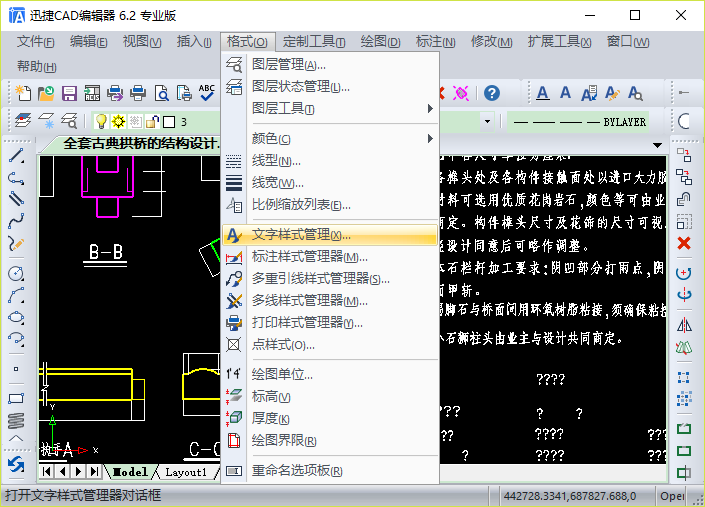Select the Rectangle drawing tool

click(16, 398)
